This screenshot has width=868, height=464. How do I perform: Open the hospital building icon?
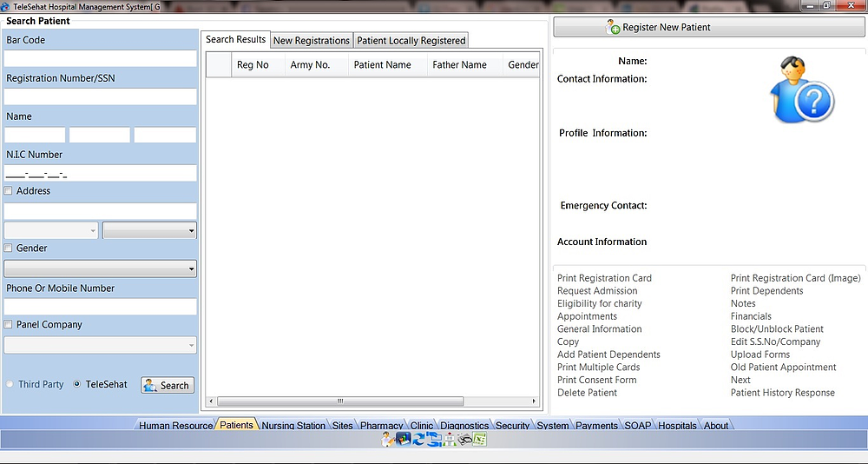pyautogui.click(x=449, y=440)
